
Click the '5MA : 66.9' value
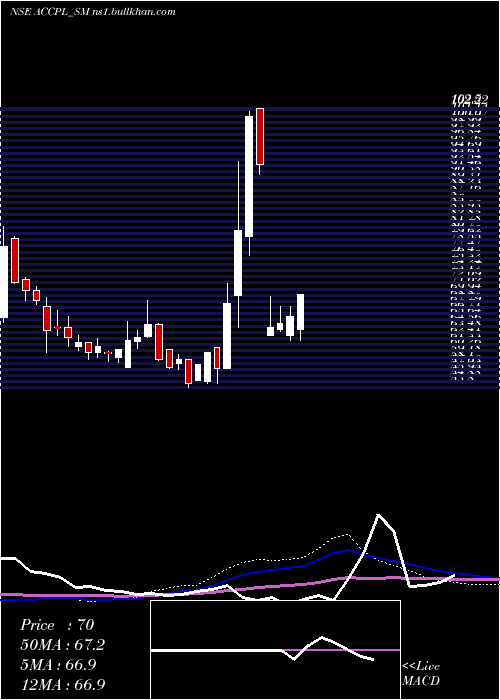pos(58,665)
